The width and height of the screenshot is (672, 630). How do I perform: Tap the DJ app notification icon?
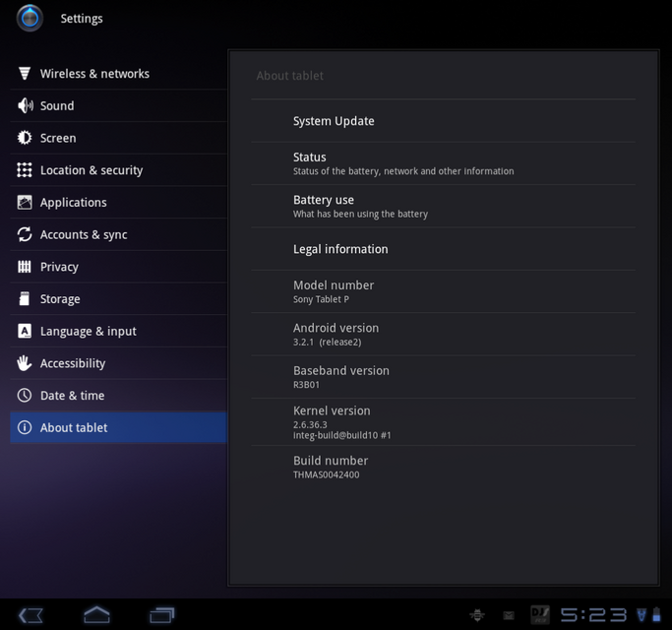coord(540,615)
